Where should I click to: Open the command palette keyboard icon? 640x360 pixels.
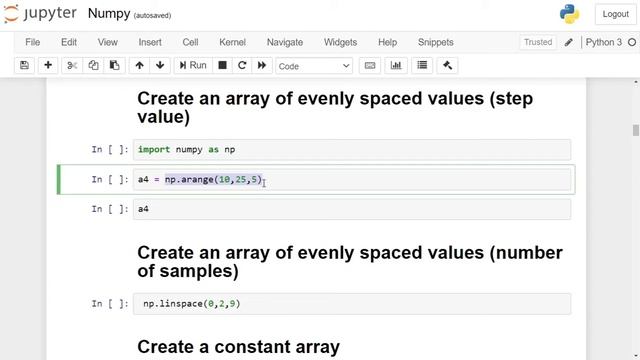[x=370, y=65]
